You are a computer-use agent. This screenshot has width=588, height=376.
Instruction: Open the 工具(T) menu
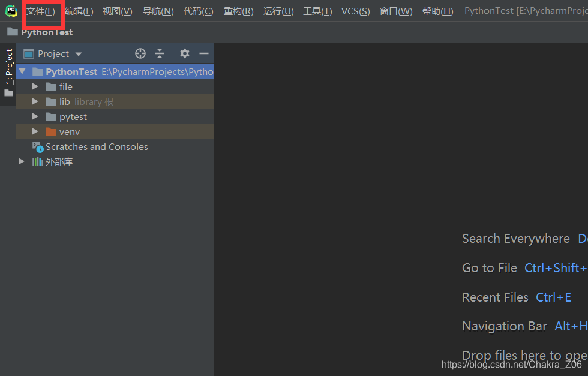(x=317, y=11)
